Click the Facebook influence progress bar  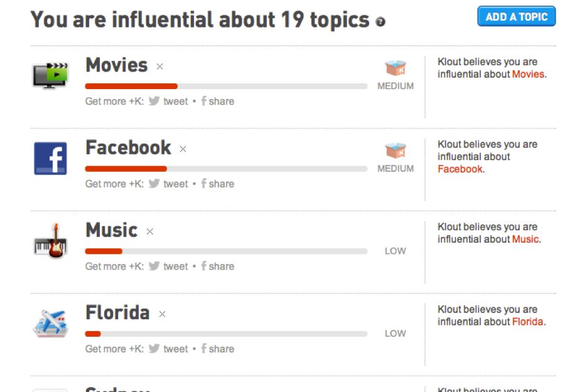[x=226, y=169]
